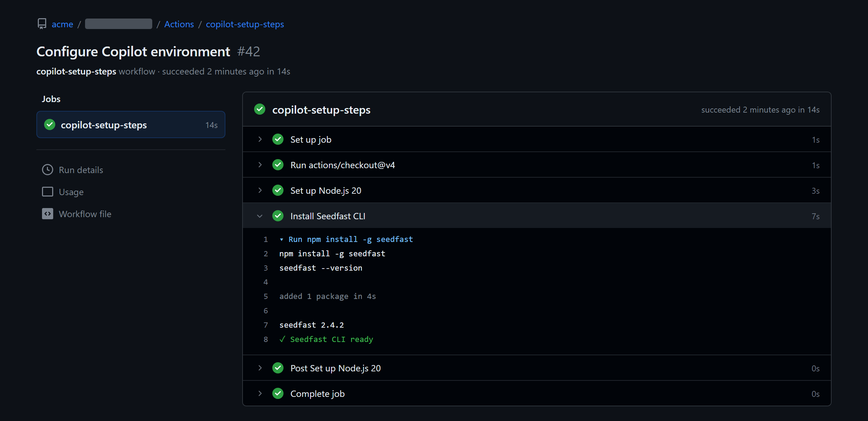Click the 'Configure Copilot environment' run title

pos(133,52)
